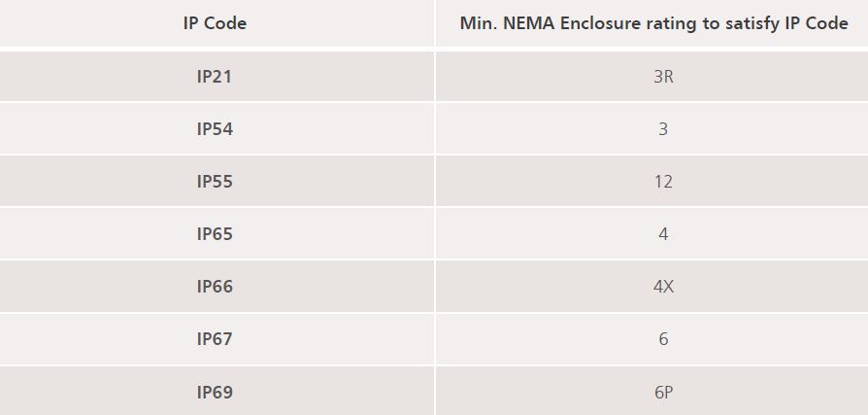
Task: Select the 3R rating cell
Action: (x=663, y=77)
